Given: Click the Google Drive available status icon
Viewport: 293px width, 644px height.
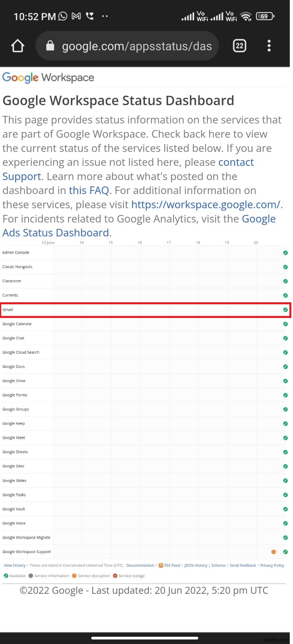Looking at the screenshot, I should tap(285, 381).
